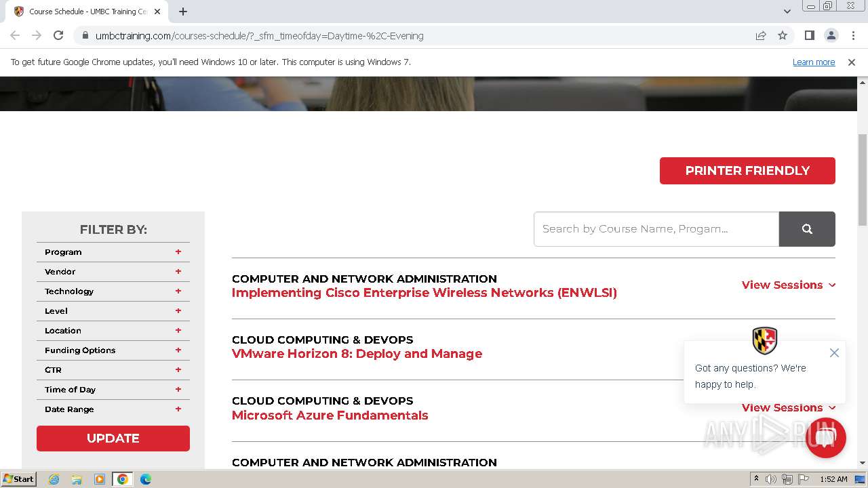Open the Chrome profile avatar
Image resolution: width=868 pixels, height=488 pixels.
tap(831, 35)
